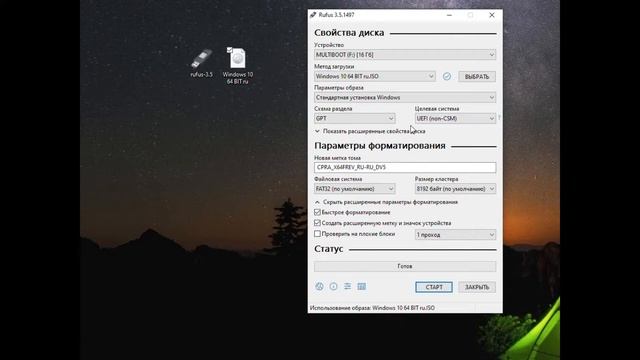Open the Метод загрузки dropdown
This screenshot has height=360, width=640.
(x=375, y=76)
